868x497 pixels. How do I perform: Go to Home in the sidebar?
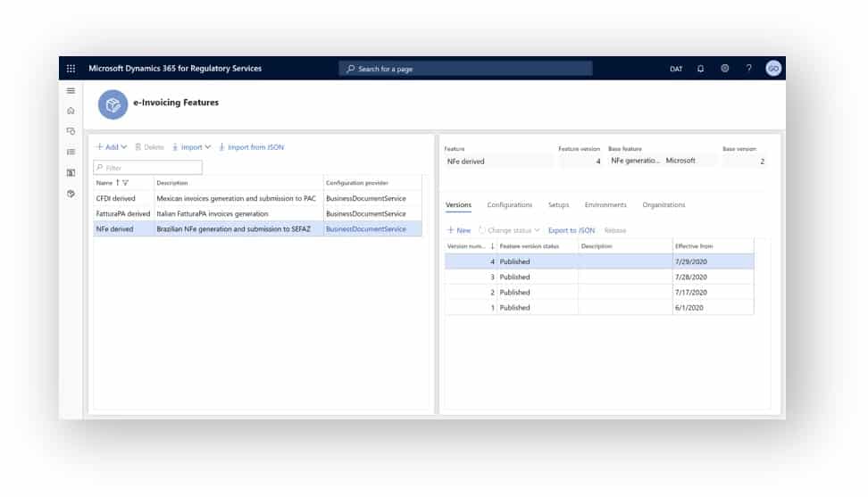pyautogui.click(x=71, y=111)
